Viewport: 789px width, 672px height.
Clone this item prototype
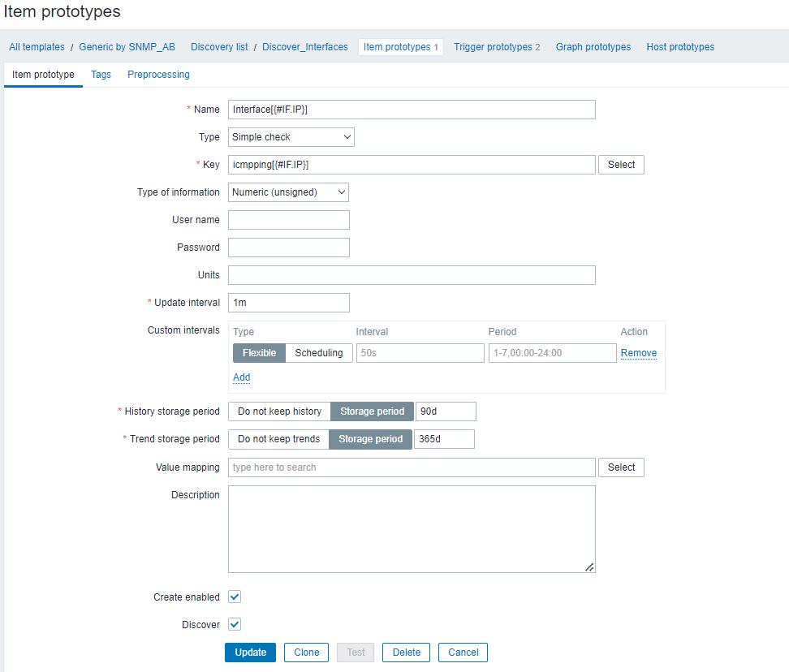(x=307, y=653)
